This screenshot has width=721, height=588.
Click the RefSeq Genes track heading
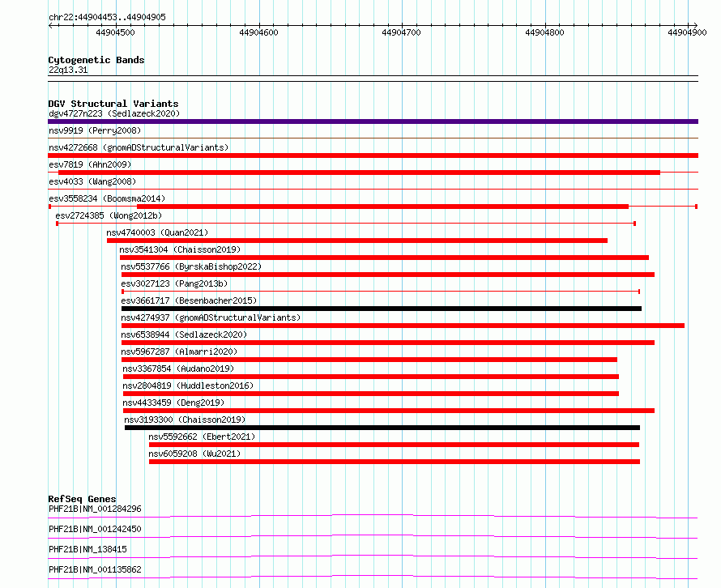82,499
